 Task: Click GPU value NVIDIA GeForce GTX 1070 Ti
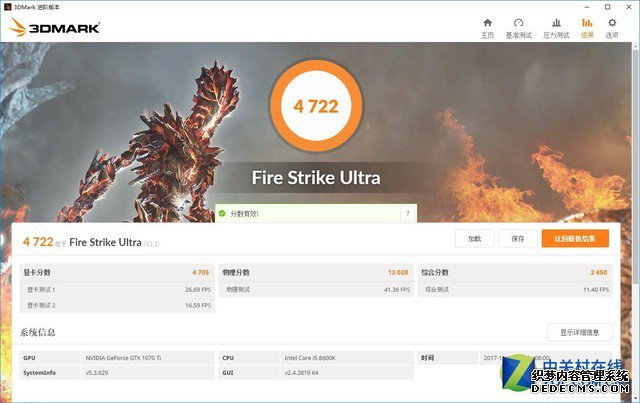[x=123, y=358]
